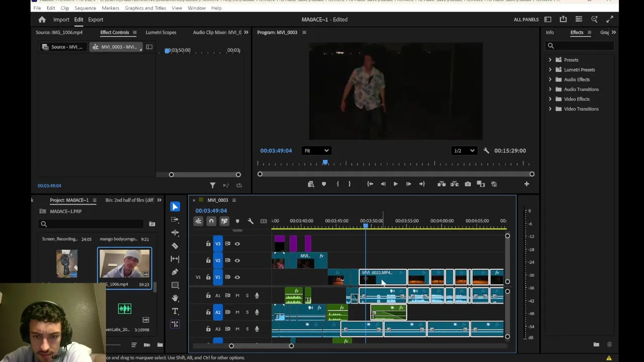Open the Markers menu
The image size is (644, 362).
[x=110, y=8]
